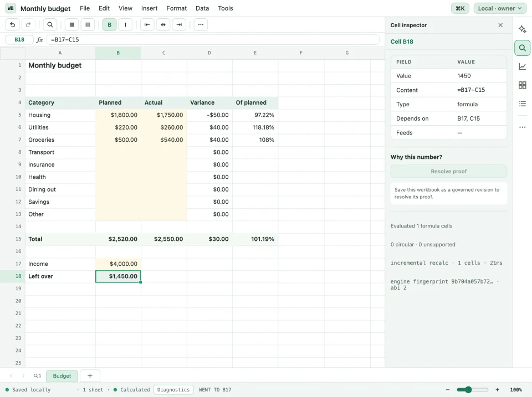
Task: Open the sidebar more options dots
Action: click(522, 127)
